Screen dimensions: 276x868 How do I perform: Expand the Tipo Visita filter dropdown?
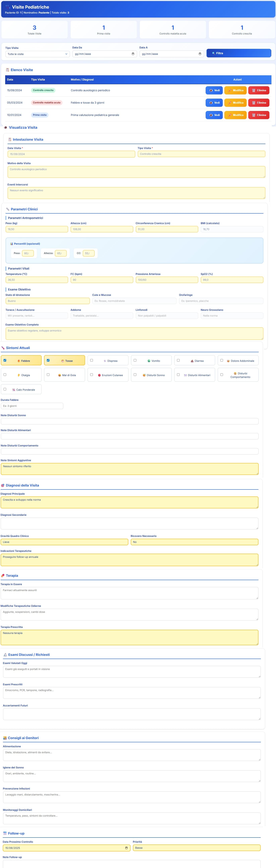pos(37,54)
